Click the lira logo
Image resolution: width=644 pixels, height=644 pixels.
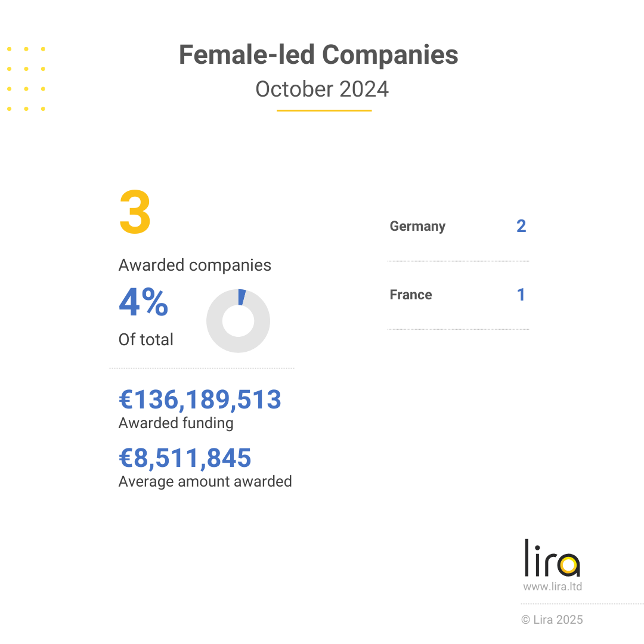552,558
